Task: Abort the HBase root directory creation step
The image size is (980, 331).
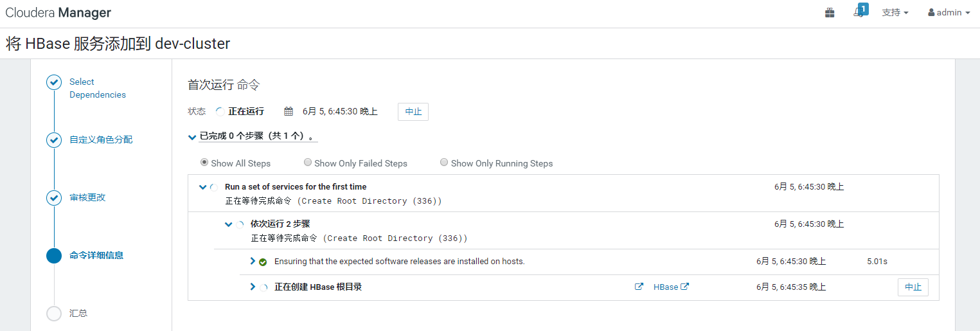Action: [913, 287]
